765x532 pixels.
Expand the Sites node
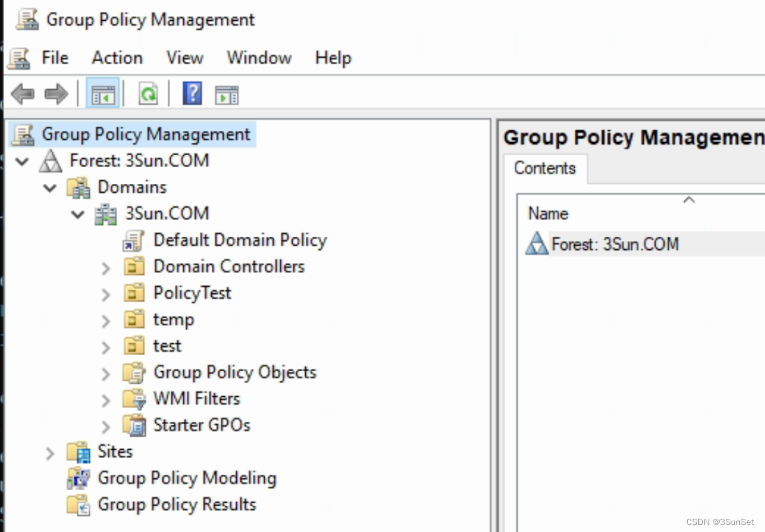(49, 452)
